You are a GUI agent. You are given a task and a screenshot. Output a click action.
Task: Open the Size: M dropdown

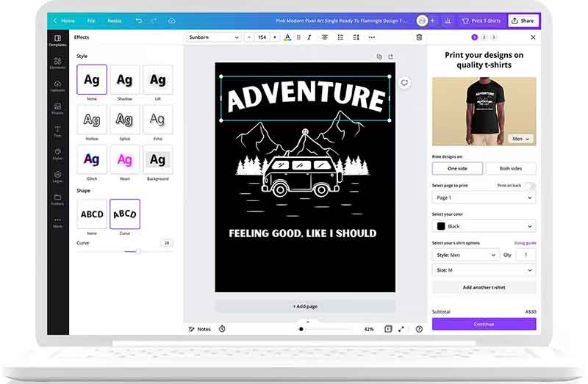[x=484, y=270]
